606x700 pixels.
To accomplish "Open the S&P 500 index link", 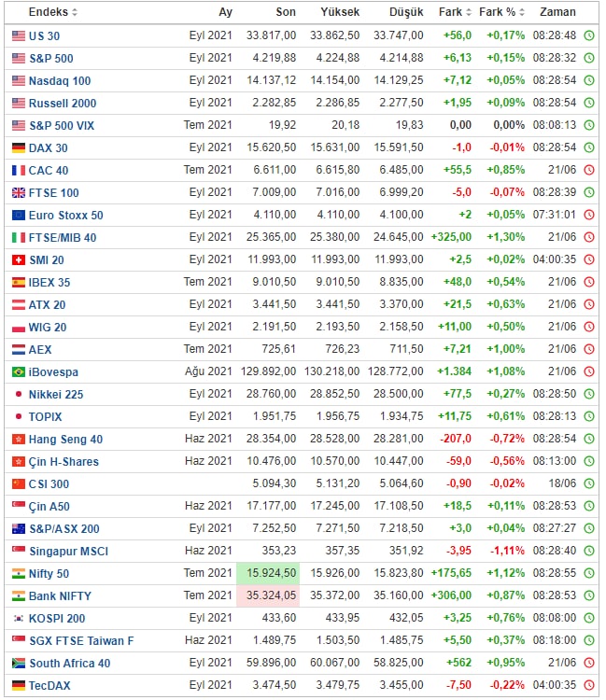I will [x=51, y=59].
